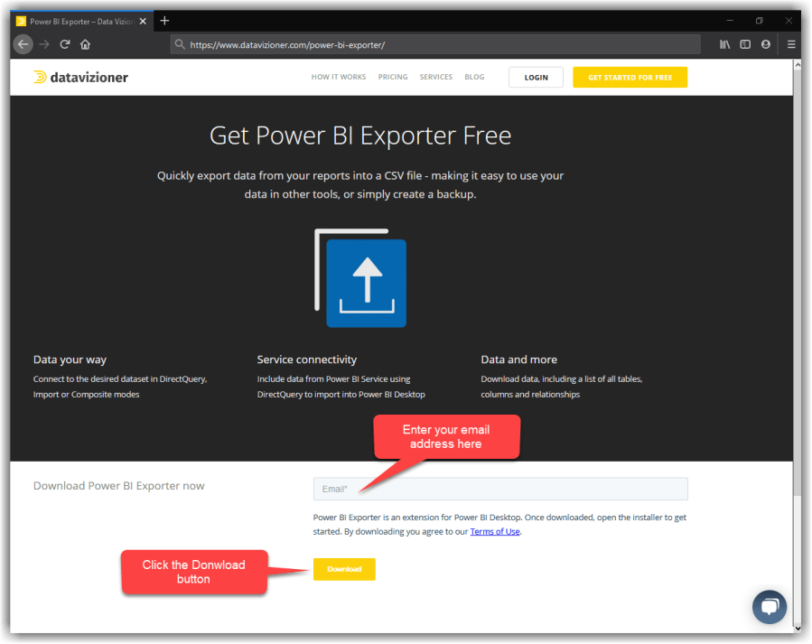The height and width of the screenshot is (644, 812).
Task: Click the 'Data and more' heading
Action: (518, 359)
